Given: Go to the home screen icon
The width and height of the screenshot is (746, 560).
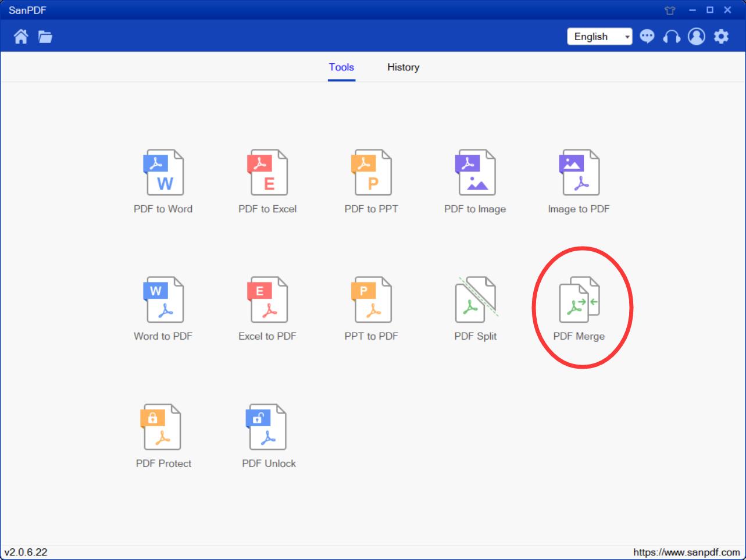Looking at the screenshot, I should pyautogui.click(x=21, y=37).
